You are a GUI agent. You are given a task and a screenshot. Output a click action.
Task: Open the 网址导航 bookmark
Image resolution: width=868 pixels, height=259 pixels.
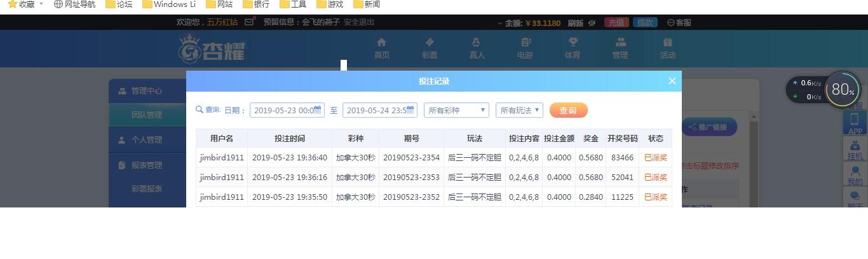tap(74, 4)
